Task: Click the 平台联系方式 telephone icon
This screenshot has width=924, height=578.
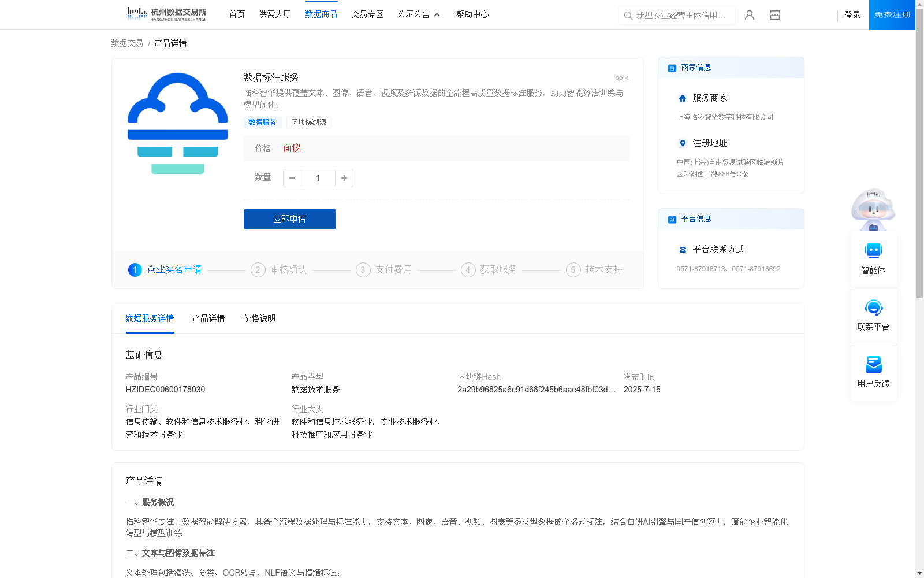Action: tap(683, 250)
